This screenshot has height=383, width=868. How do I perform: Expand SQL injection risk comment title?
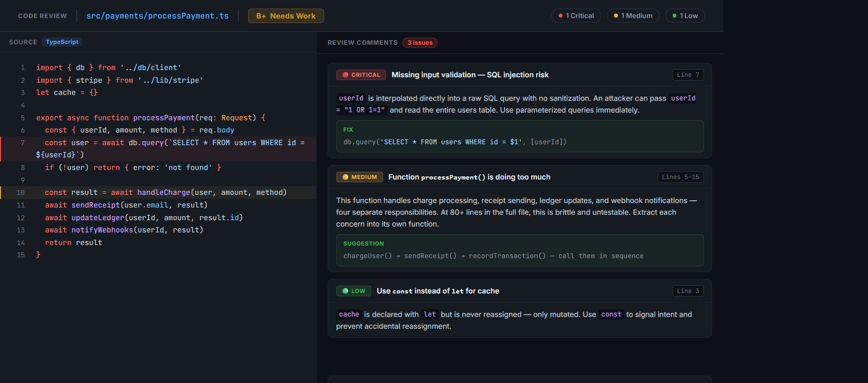[470, 75]
